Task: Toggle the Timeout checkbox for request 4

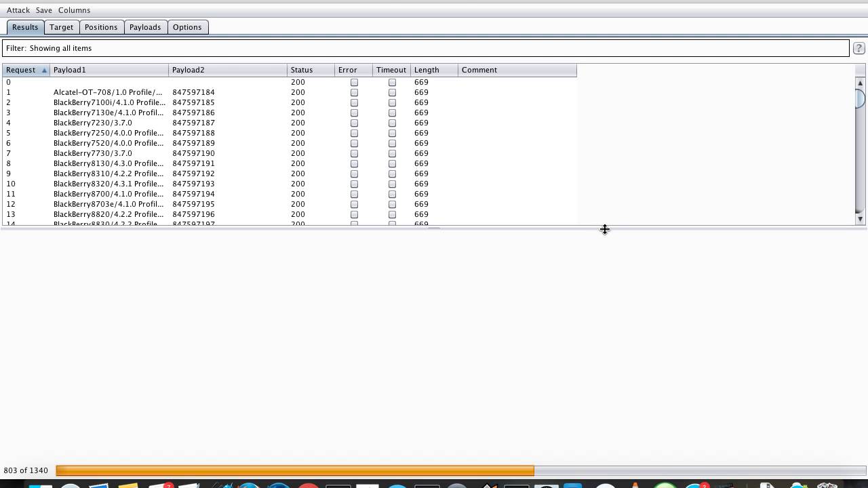Action: click(x=392, y=123)
